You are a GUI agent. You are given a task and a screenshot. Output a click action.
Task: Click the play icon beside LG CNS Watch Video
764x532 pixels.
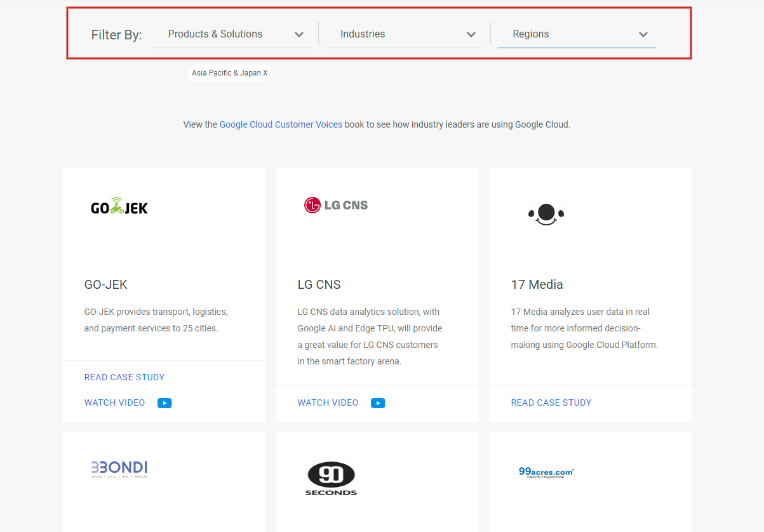click(x=378, y=403)
